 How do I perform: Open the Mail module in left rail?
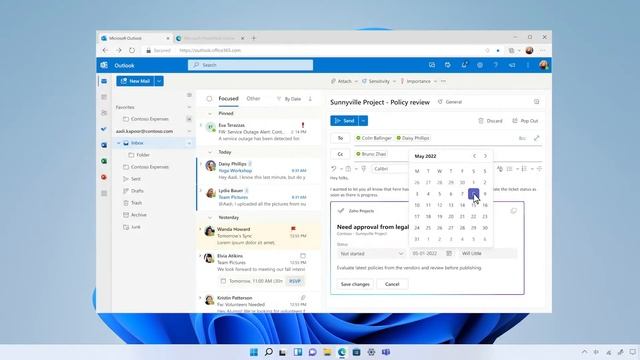(x=104, y=81)
